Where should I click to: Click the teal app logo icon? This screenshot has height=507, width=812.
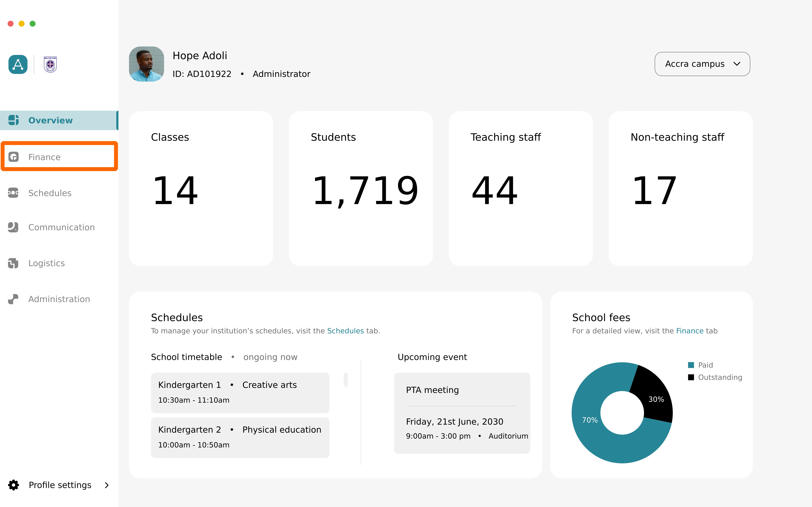[x=18, y=64]
